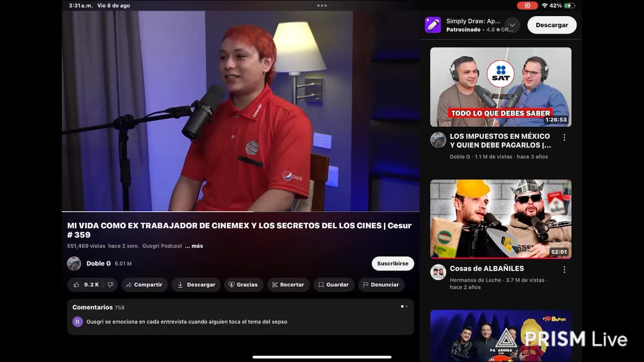Tap the 6.01 M subscriber count

click(123, 263)
